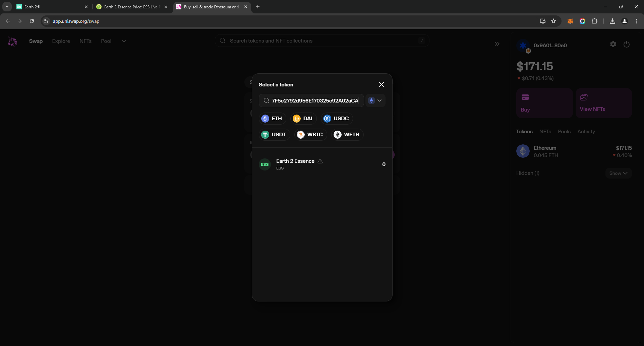Open the MetaMask fox extension
The image size is (644, 346).
(570, 21)
